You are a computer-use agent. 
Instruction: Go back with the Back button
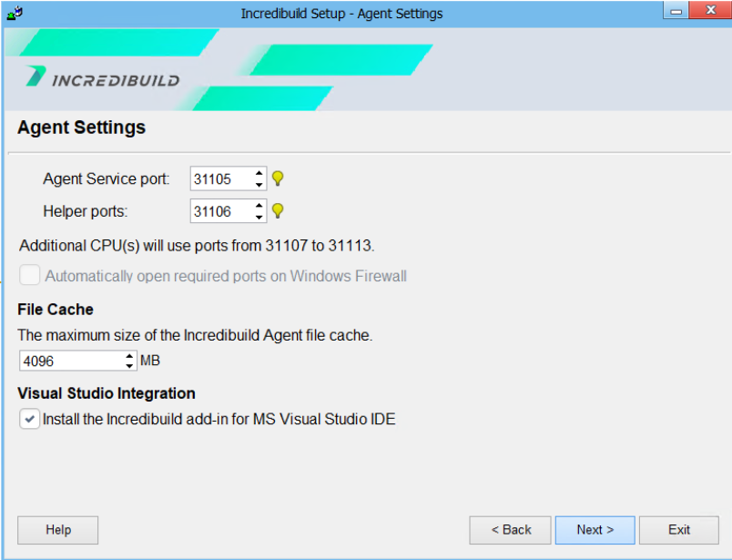point(510,530)
